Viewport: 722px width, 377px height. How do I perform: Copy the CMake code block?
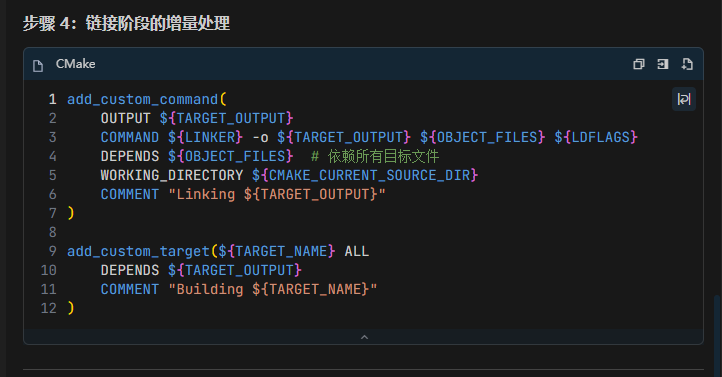639,64
